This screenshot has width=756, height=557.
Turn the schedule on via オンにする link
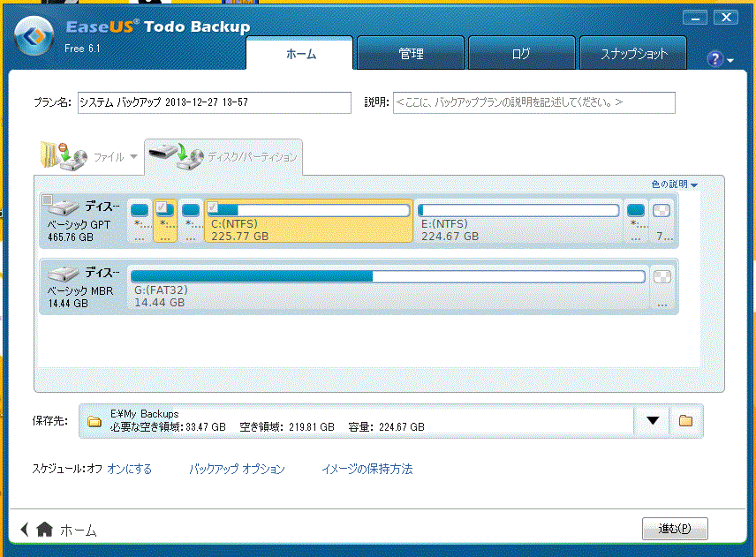129,469
